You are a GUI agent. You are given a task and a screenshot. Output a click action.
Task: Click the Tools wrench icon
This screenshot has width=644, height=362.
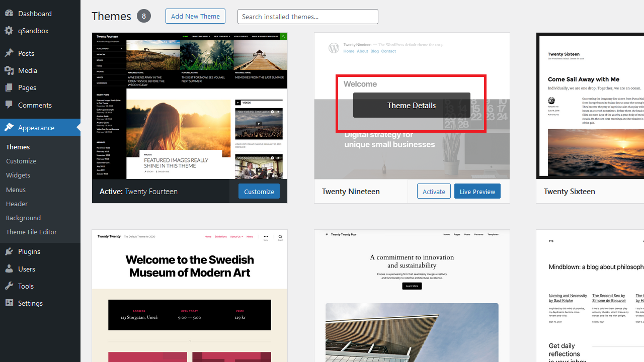click(x=9, y=286)
